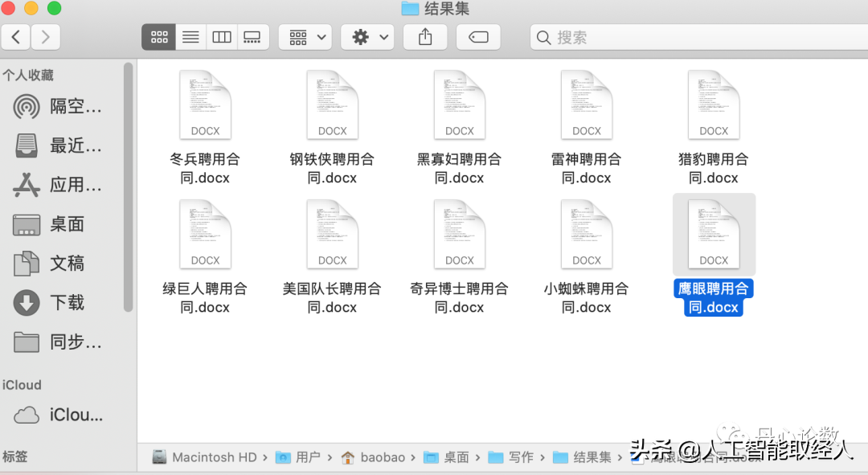Switch to column view
The image size is (868, 475).
[222, 37]
